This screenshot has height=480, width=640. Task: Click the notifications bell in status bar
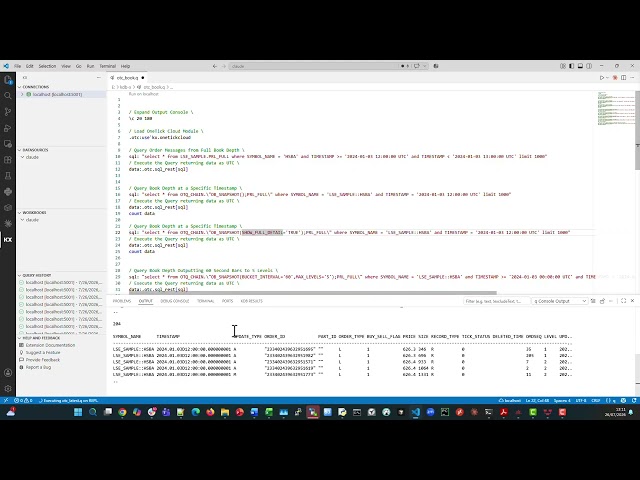(x=634, y=400)
